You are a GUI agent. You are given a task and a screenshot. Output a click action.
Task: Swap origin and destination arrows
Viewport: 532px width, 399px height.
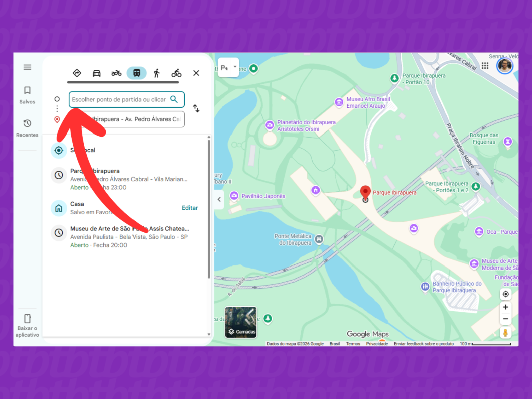pos(196,108)
